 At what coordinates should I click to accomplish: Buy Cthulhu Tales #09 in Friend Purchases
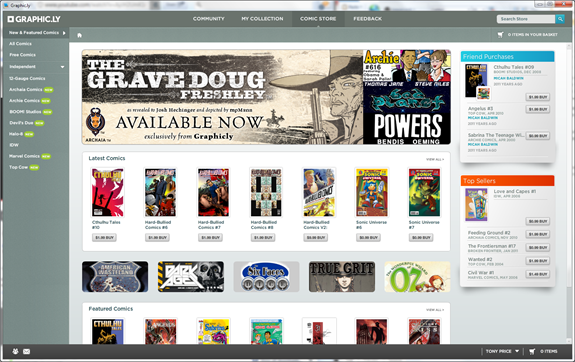(x=538, y=97)
